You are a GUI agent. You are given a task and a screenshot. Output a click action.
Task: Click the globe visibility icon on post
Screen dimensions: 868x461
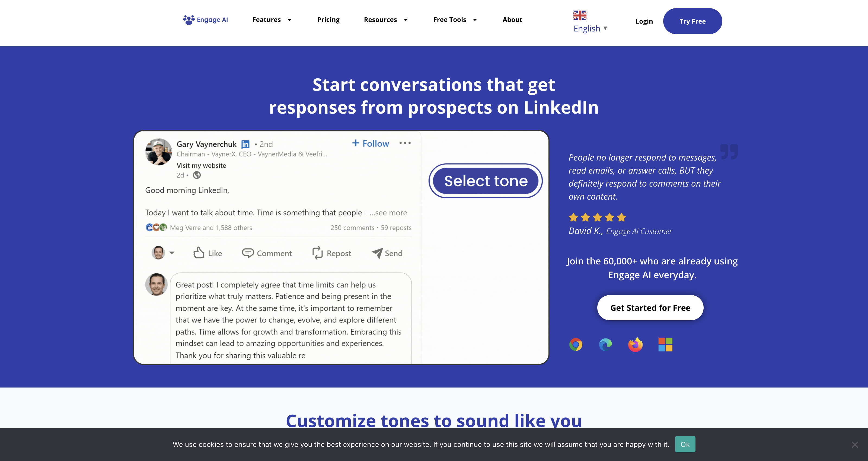point(197,175)
